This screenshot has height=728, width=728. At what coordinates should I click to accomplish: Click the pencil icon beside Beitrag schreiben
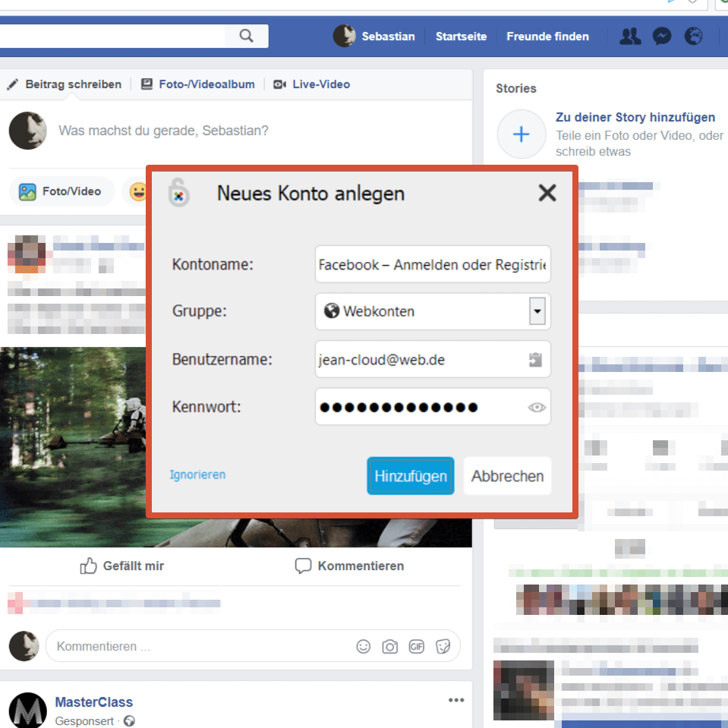tap(13, 84)
